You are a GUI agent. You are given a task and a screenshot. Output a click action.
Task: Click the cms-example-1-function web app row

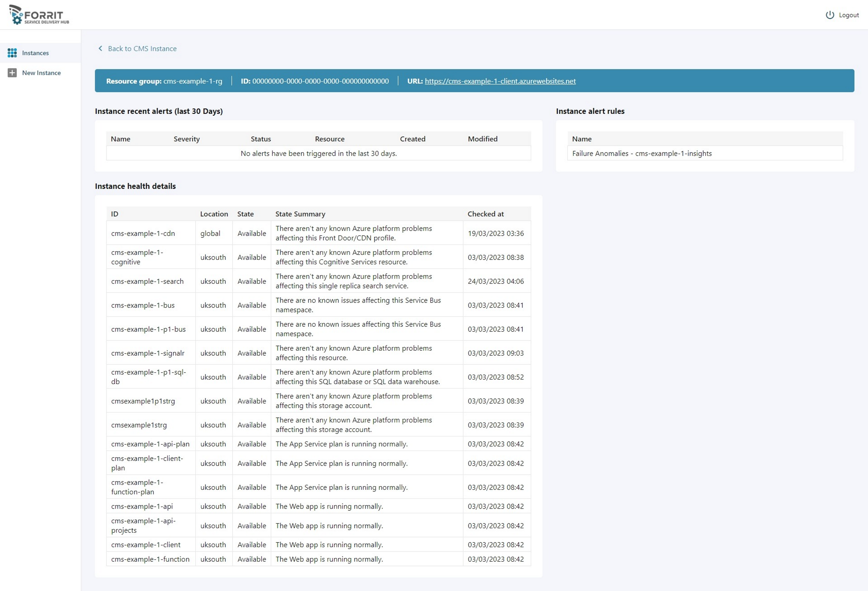[x=150, y=559]
